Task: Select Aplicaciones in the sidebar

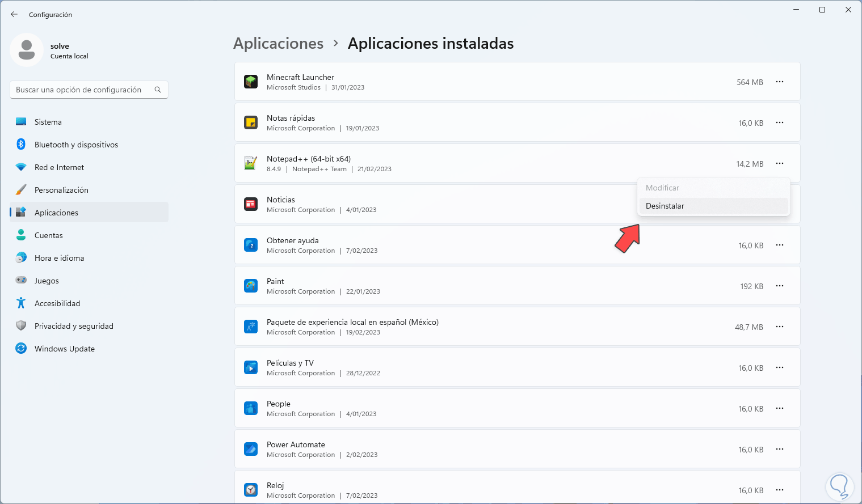Action: 89,213
